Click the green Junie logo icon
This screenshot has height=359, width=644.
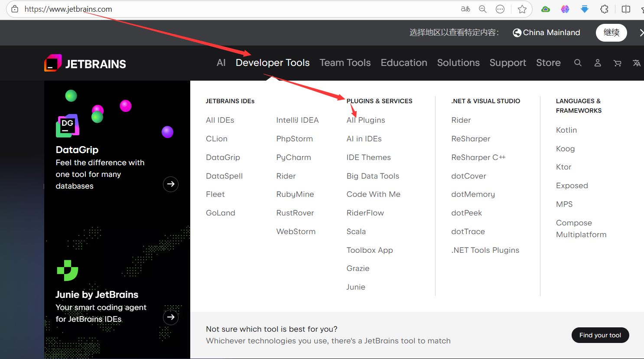tap(68, 271)
